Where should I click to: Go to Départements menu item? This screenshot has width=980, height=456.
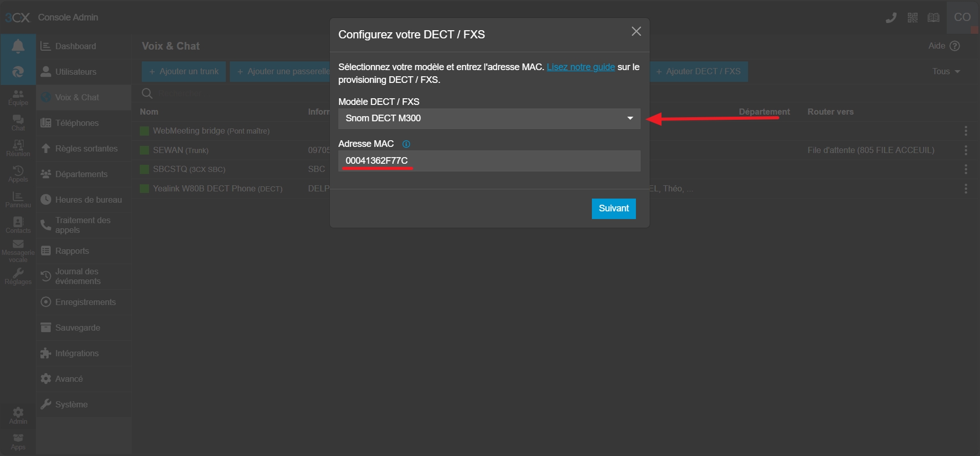pyautogui.click(x=83, y=174)
